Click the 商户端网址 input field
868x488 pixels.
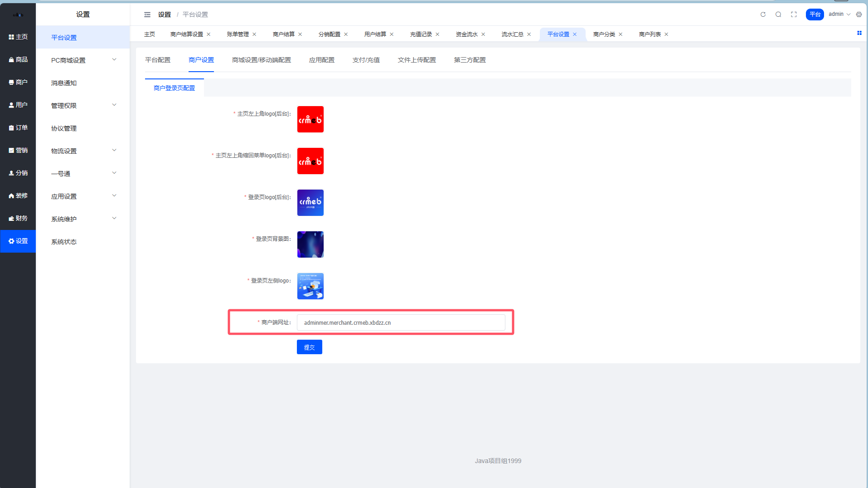pos(401,322)
